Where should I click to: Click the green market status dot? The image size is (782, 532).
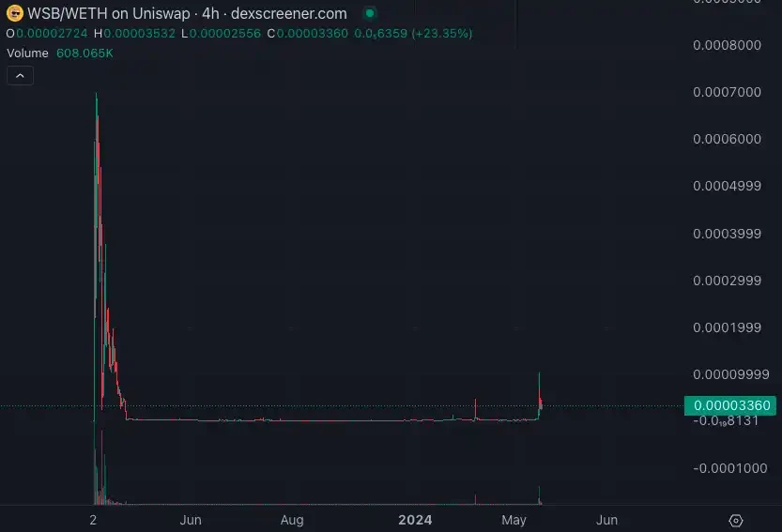pos(370,14)
